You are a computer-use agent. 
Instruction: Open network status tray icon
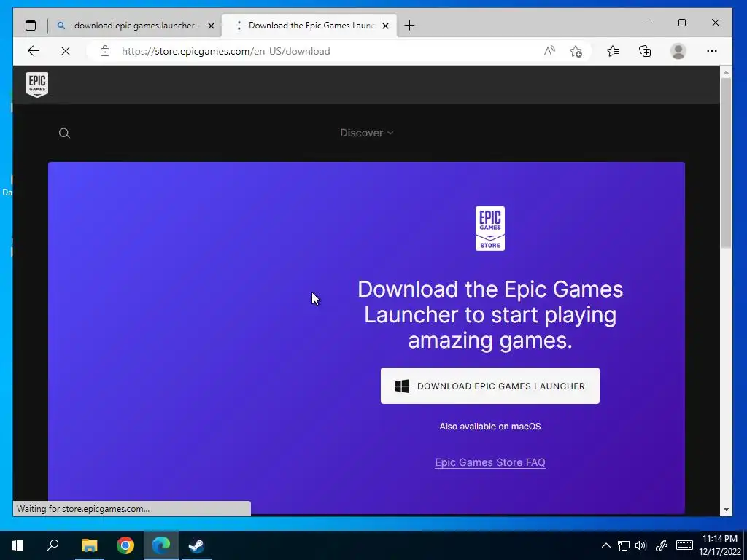tap(624, 545)
